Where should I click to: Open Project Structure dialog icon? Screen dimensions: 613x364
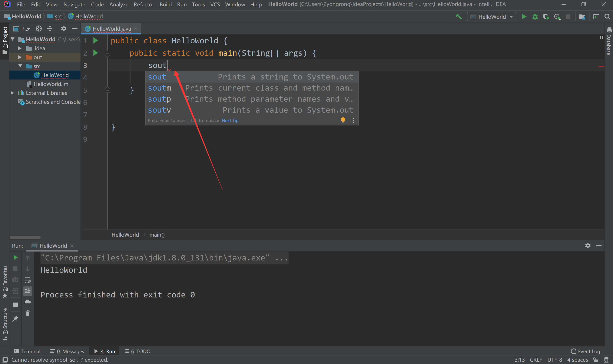[582, 17]
